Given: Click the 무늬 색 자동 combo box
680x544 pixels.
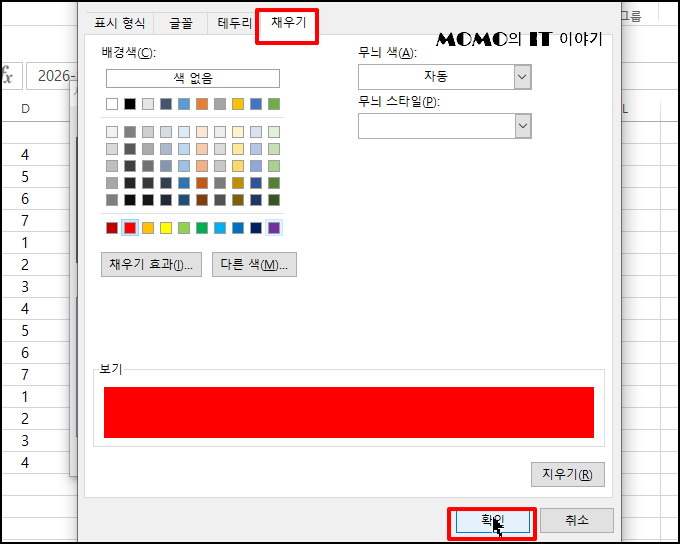Looking at the screenshot, I should 445,77.
